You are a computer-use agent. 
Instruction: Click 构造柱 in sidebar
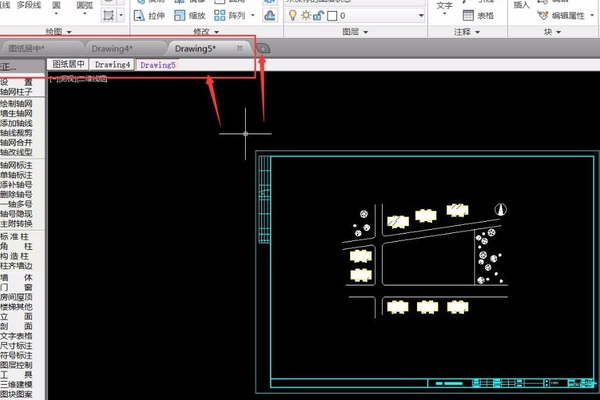[15, 256]
